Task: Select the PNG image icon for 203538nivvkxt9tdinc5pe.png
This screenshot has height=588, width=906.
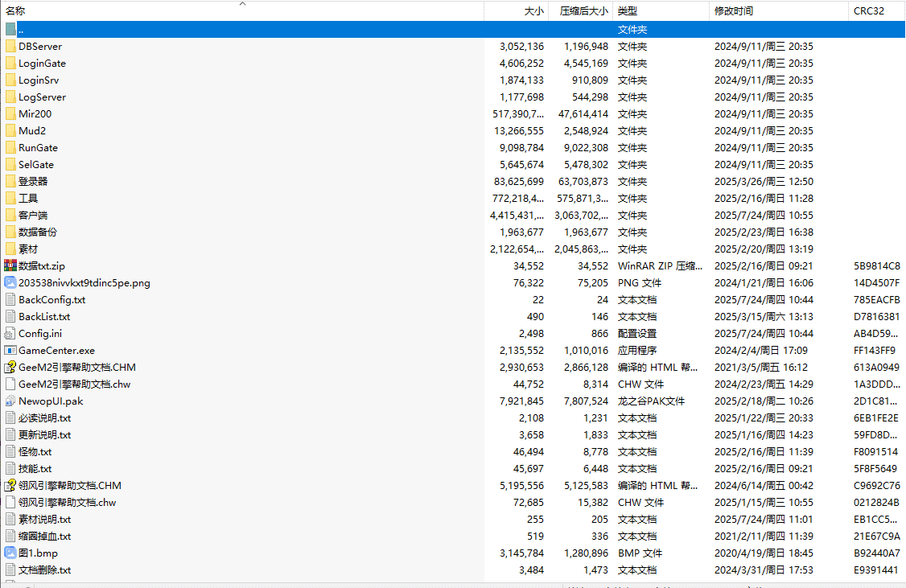Action: (10, 282)
